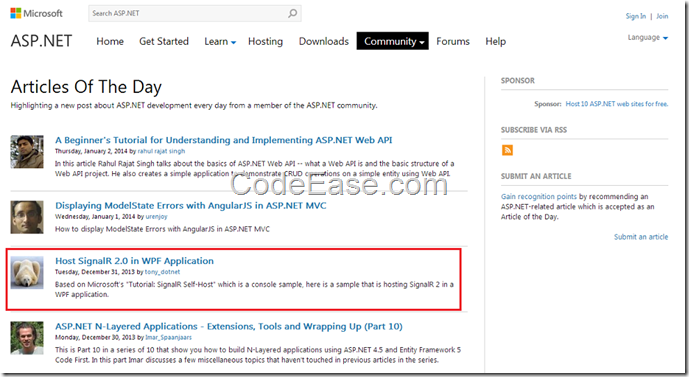Open rahul rajat singh's author photo

[27, 152]
